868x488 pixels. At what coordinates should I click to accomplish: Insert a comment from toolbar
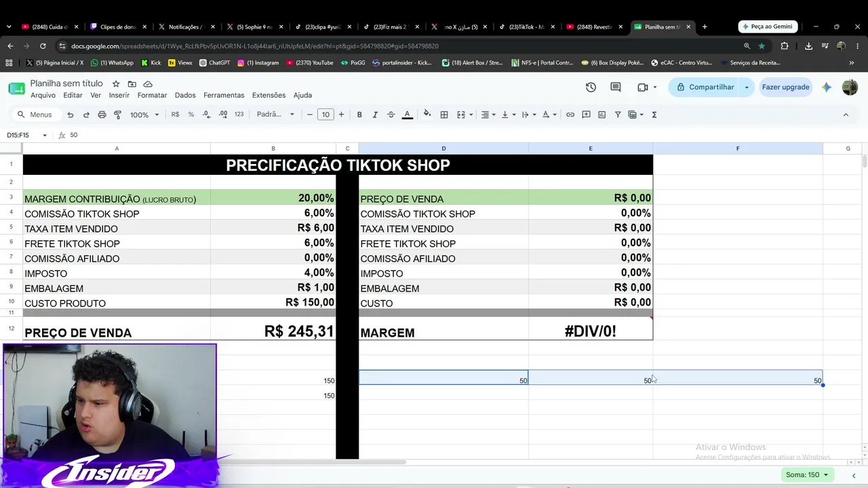586,115
